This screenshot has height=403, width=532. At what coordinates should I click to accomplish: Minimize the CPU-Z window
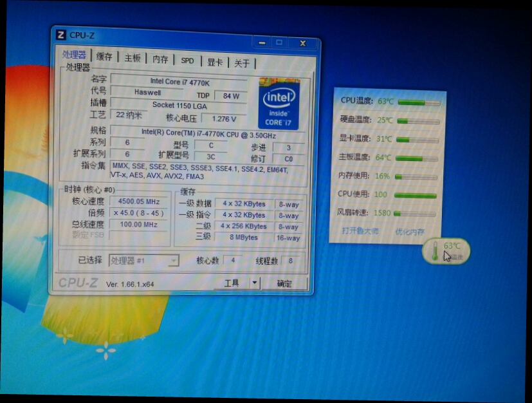coord(262,42)
